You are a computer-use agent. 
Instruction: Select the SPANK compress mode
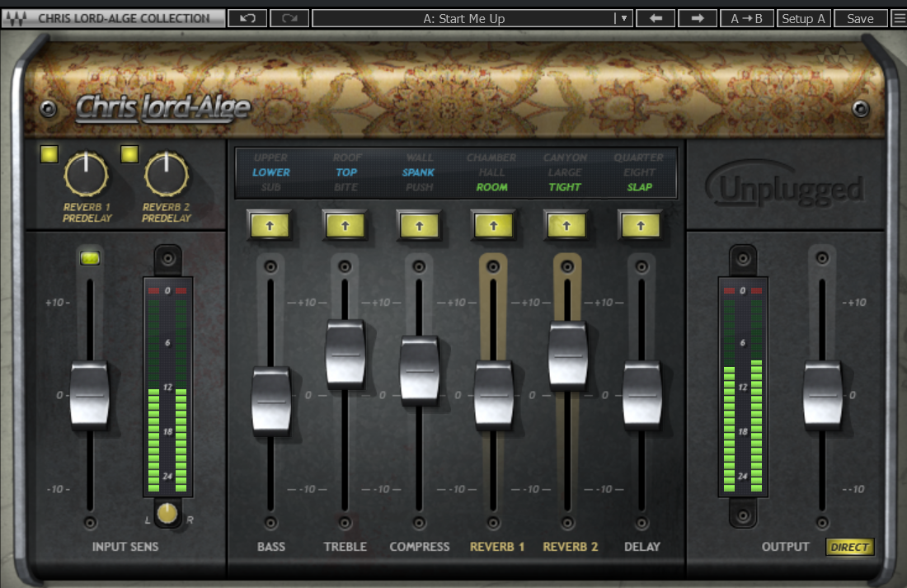(418, 172)
